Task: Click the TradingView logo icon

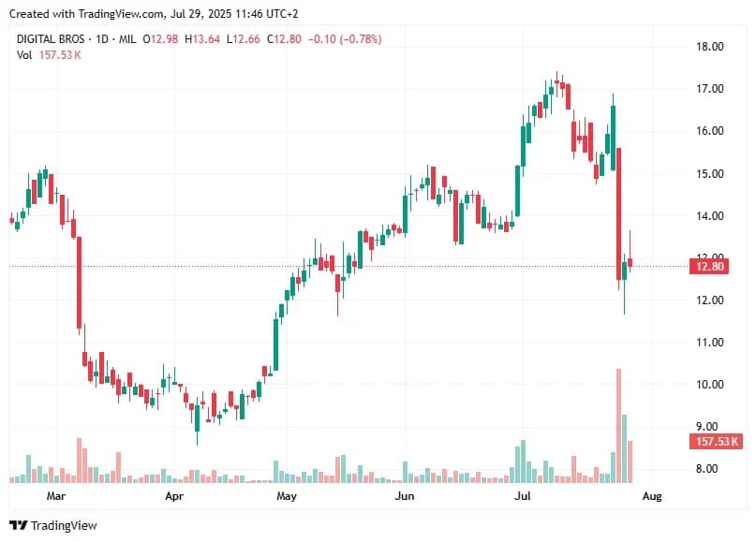Action: [x=19, y=525]
